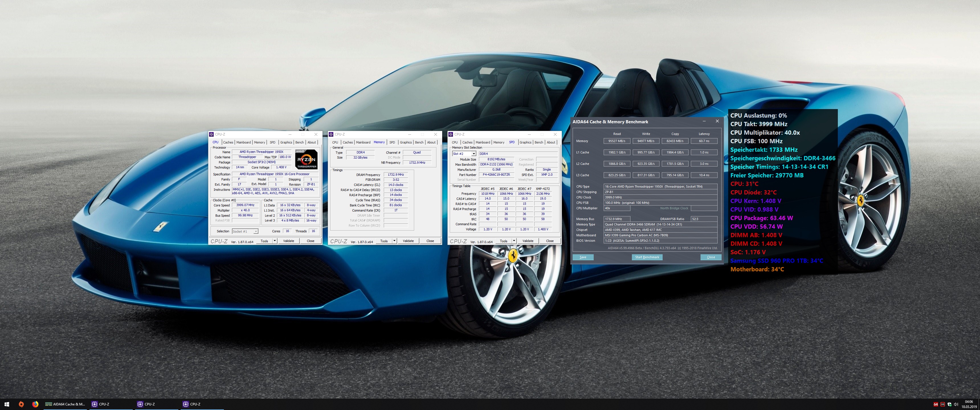Click Save button in AIDA64 benchmark

point(583,257)
